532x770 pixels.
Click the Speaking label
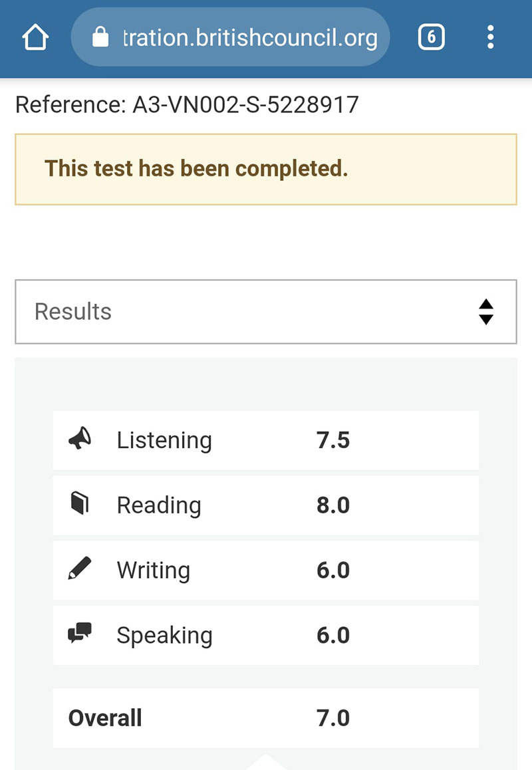[164, 636]
